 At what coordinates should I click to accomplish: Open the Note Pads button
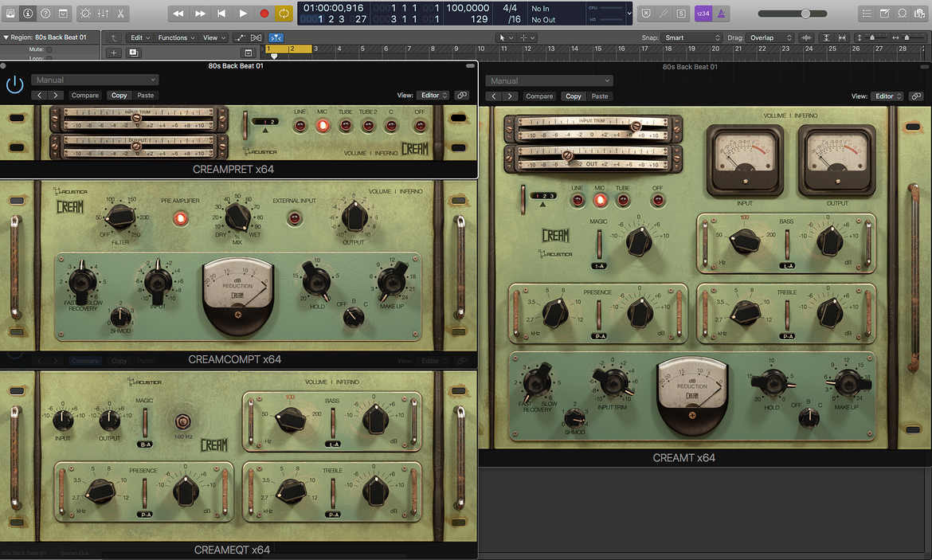(885, 13)
